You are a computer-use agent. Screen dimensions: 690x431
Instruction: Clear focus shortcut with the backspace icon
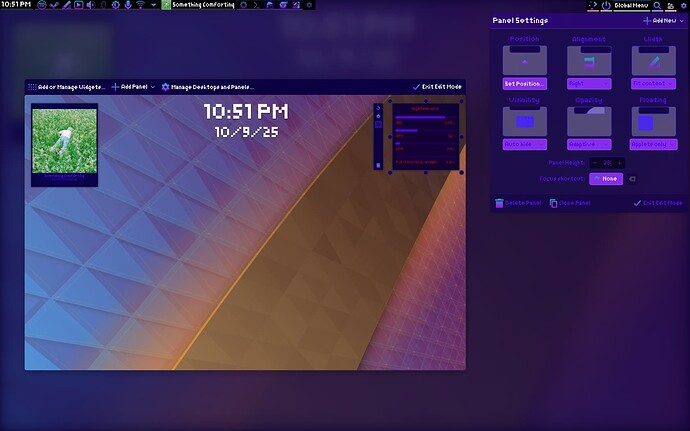pyautogui.click(x=632, y=179)
